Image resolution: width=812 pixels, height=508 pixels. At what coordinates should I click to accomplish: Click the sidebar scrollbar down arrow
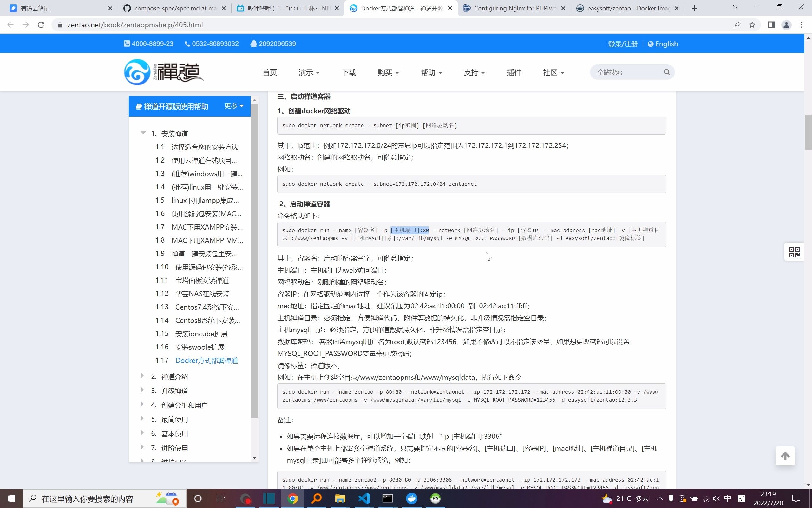[x=254, y=458]
